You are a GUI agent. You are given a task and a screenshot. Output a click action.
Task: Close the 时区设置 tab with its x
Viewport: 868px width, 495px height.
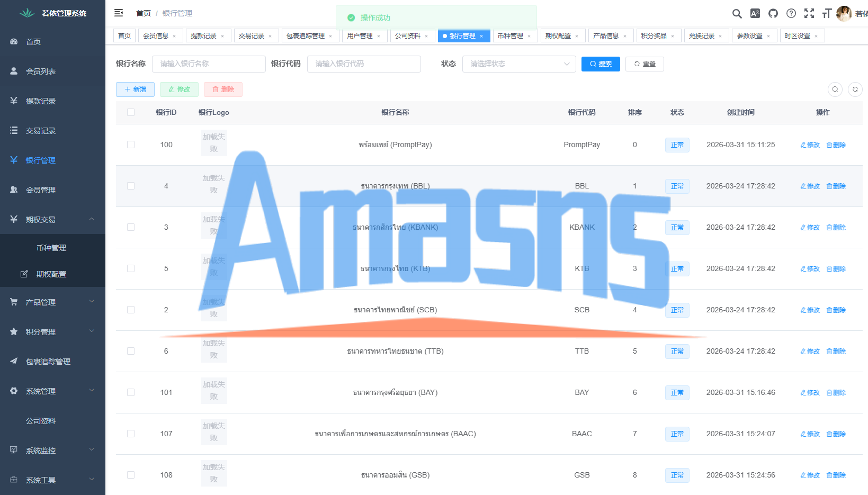816,36
